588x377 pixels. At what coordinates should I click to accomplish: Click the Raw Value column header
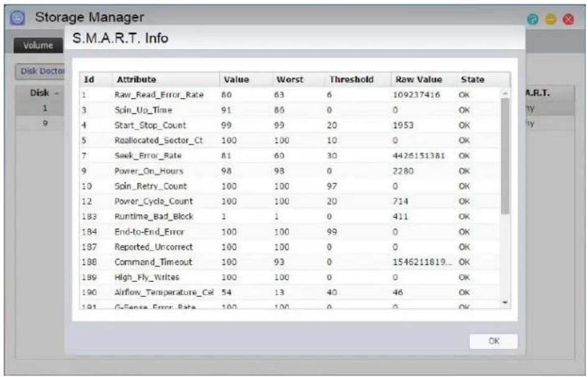424,80
